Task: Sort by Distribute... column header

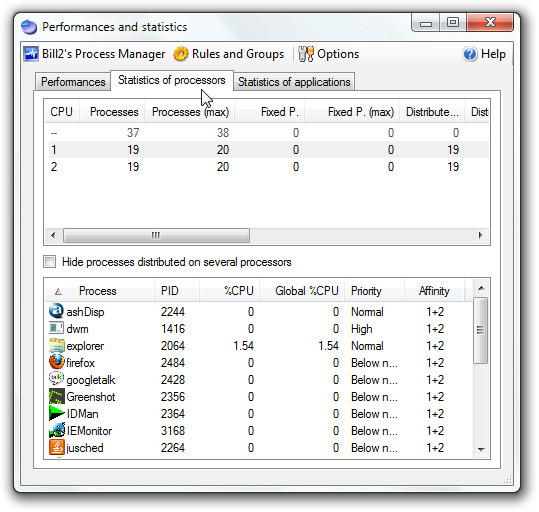Action: (432, 112)
